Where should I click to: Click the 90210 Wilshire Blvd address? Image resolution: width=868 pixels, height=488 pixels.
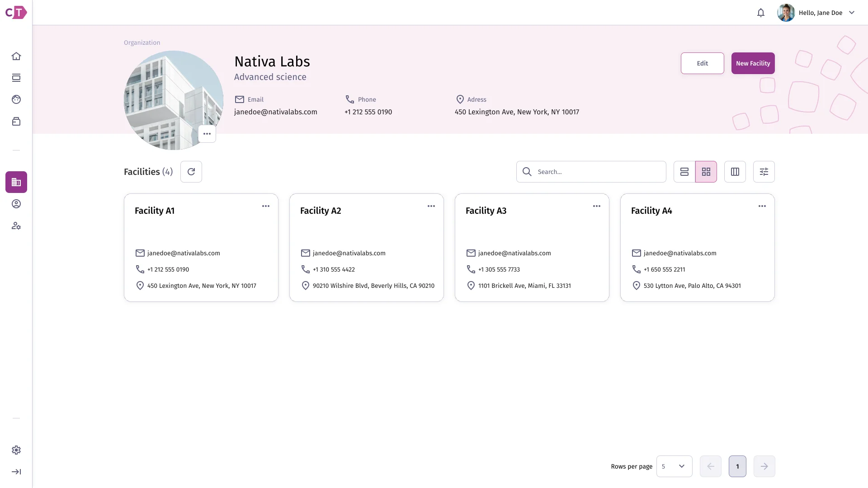[x=373, y=286]
